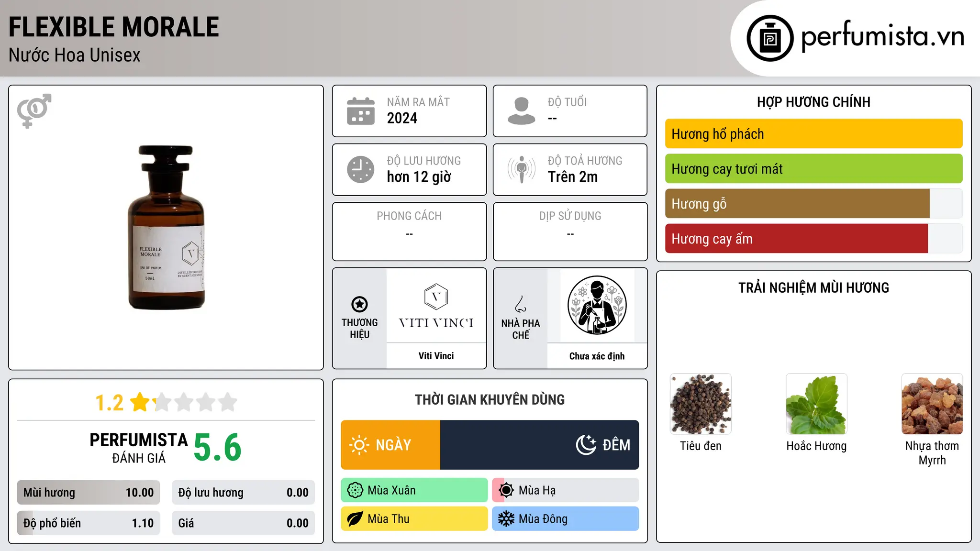
Task: Click the NGÀY label text
Action: (x=393, y=445)
